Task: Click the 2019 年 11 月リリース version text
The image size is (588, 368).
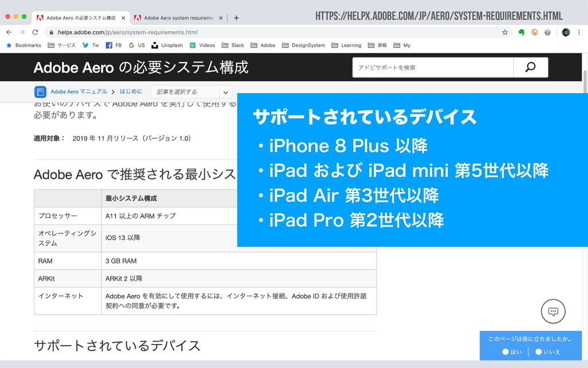Action: click(x=131, y=138)
